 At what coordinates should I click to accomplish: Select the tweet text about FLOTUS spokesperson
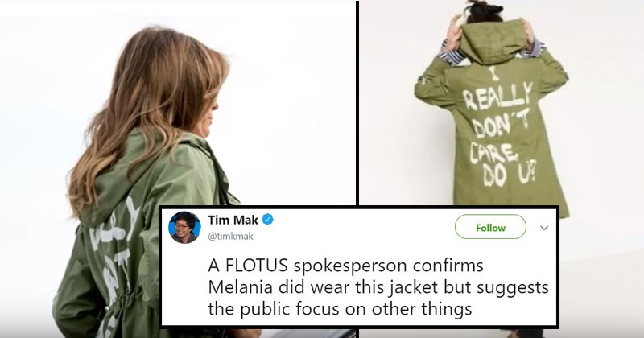click(x=378, y=287)
